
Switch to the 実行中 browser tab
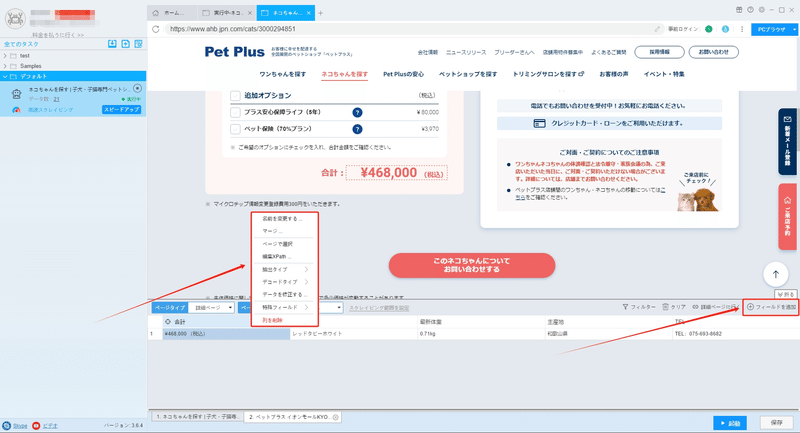click(x=227, y=13)
